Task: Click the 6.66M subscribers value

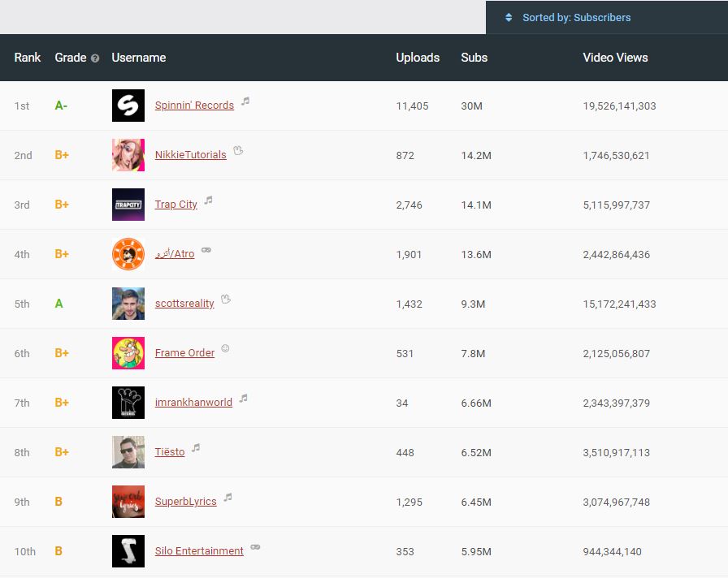Action: (x=476, y=403)
